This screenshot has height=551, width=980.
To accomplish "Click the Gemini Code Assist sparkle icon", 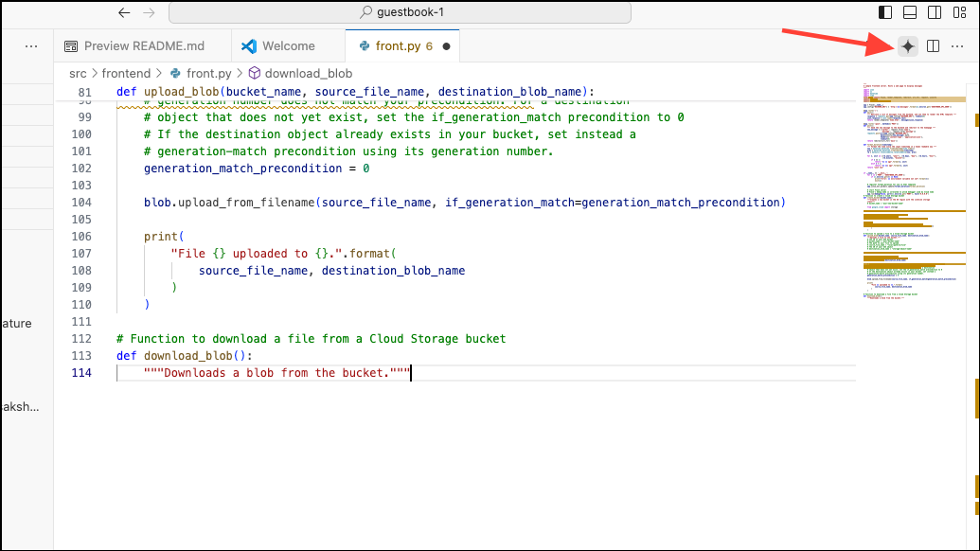I will [907, 45].
